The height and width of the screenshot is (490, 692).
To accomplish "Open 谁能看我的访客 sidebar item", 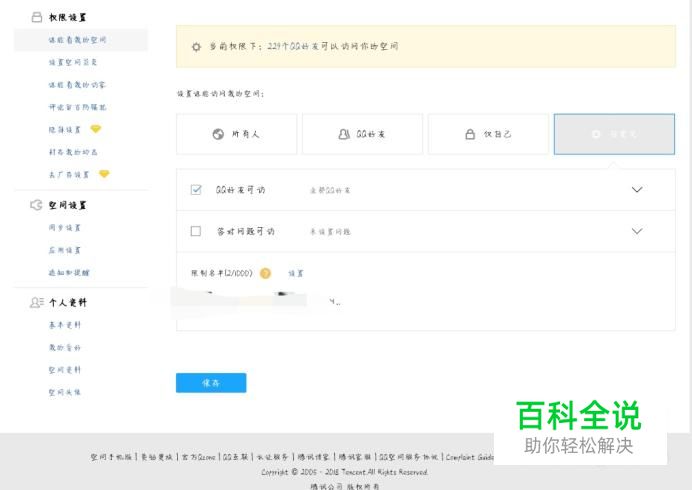I will tap(77, 85).
